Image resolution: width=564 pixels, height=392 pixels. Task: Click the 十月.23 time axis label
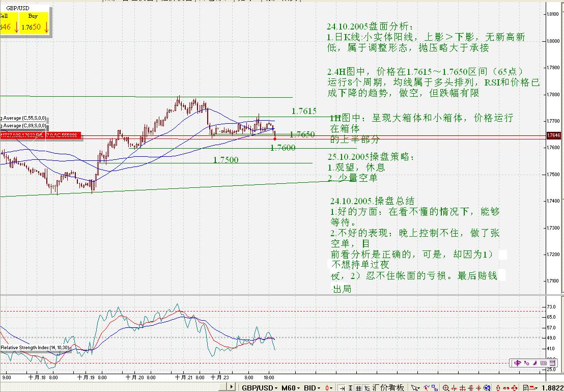tap(220, 378)
